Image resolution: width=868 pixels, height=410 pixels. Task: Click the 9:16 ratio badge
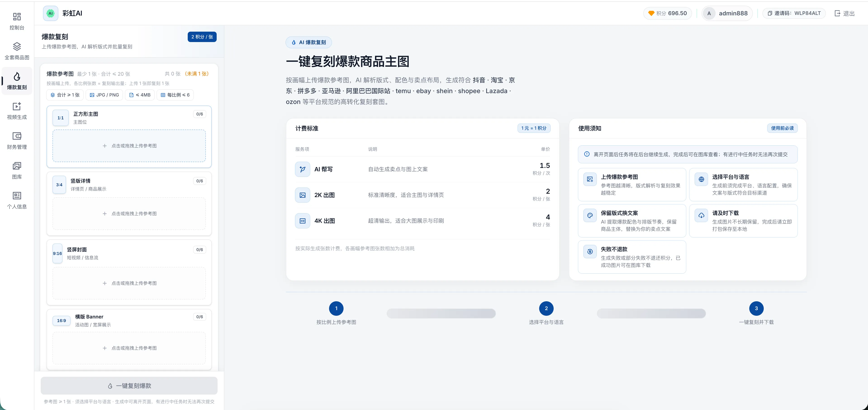[57, 253]
